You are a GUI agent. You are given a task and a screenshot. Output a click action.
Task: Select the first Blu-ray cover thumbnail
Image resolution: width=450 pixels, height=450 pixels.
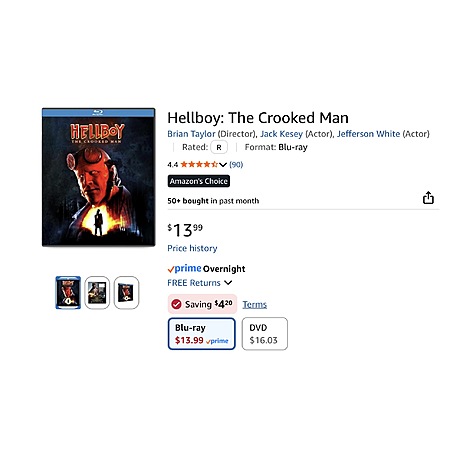[68, 292]
